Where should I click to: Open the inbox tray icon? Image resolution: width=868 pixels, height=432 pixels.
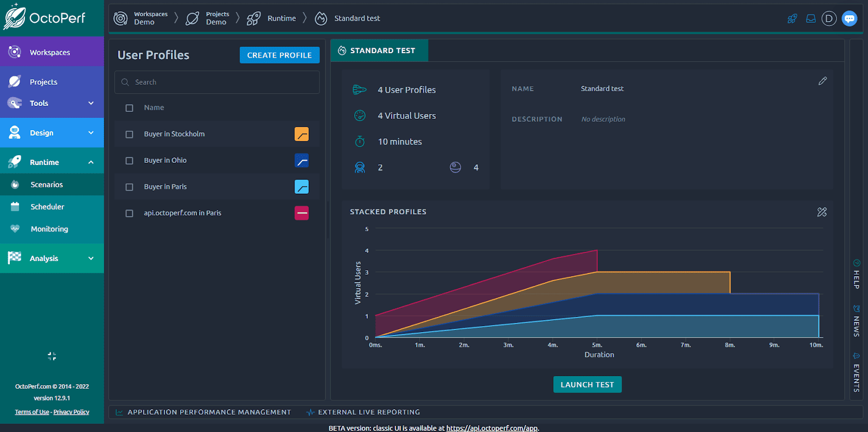tap(810, 18)
